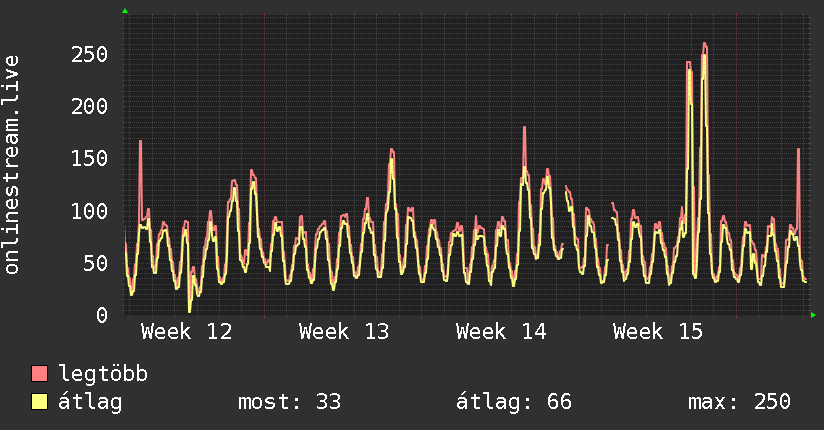The image size is (824, 430).
Task: Click the 100 y-axis tick label
Action: pos(89,211)
